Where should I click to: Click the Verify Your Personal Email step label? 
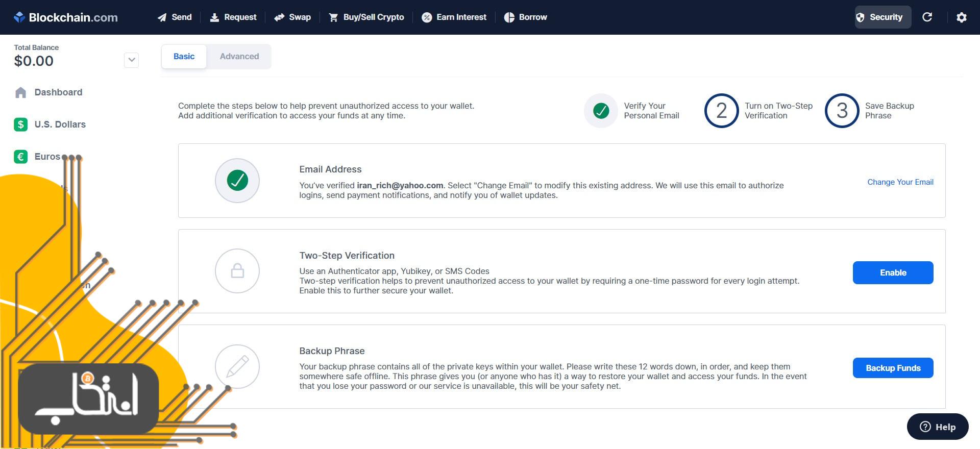point(651,111)
